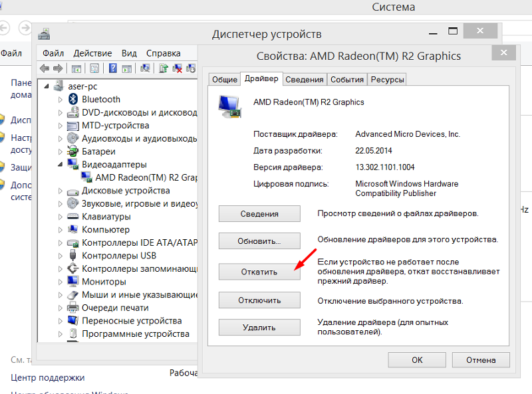Select the MTD-устройства icon

pos(73,126)
